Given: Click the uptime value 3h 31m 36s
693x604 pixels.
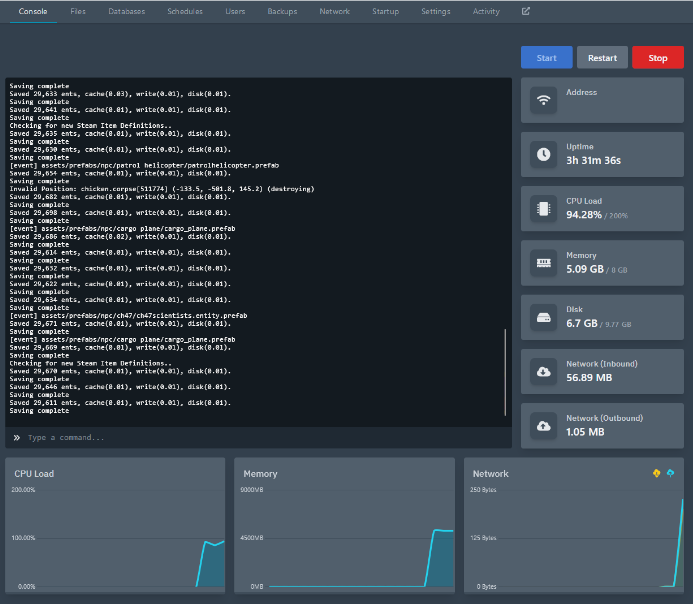Looking at the screenshot, I should [x=593, y=160].
